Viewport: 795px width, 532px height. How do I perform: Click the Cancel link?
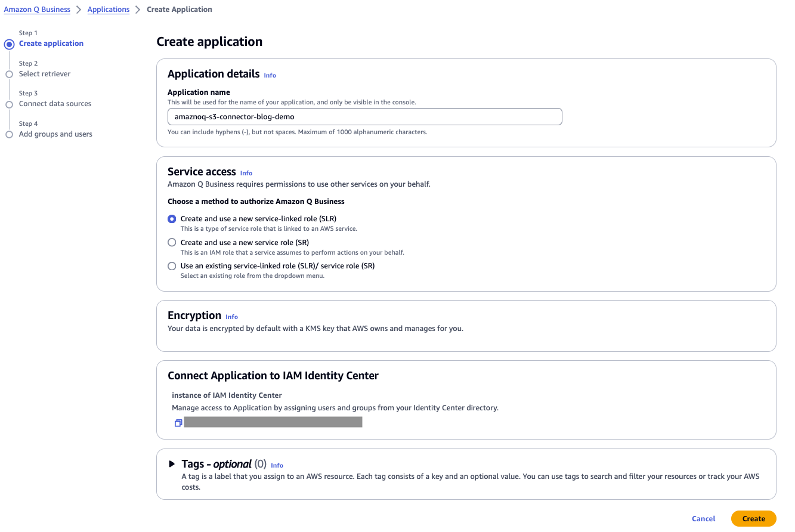[703, 518]
